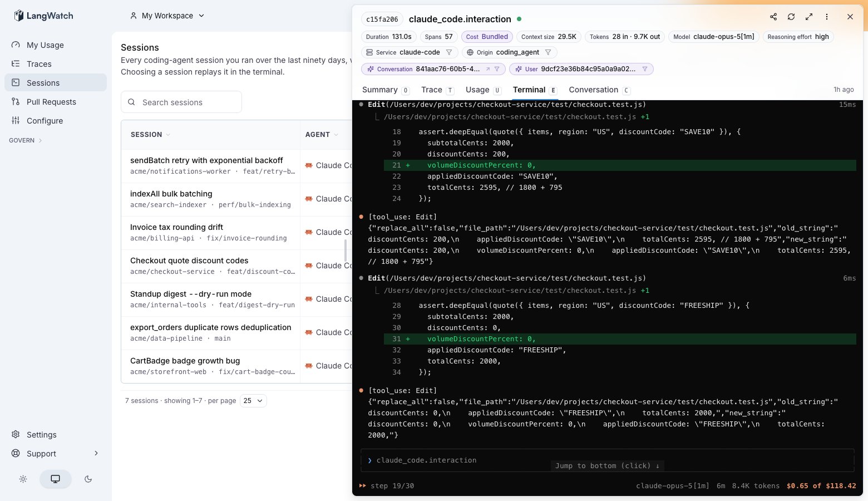Click Jump to bottom in the terminal
The image size is (868, 501).
[x=607, y=465]
